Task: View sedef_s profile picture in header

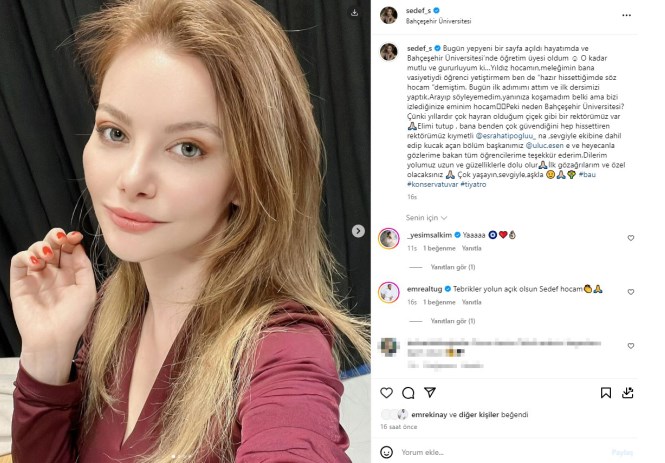Action: tap(388, 15)
